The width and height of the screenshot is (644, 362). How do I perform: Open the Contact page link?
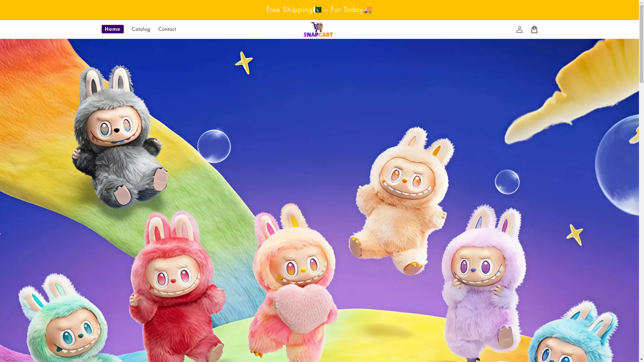pos(167,29)
